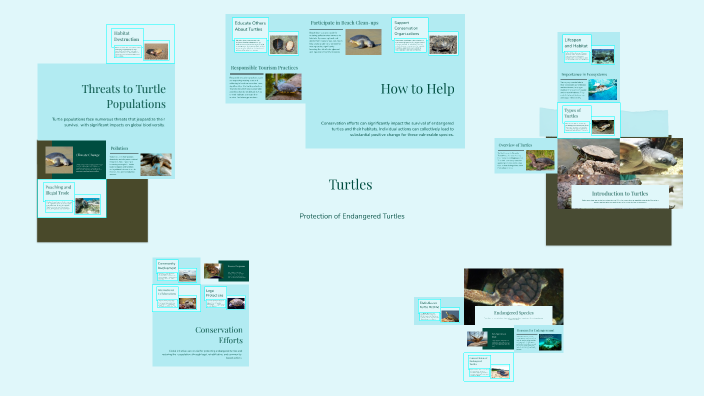704x396 pixels.
Task: Click the Support Conservation Organizations thumbnail
Action: pyautogui.click(x=443, y=45)
